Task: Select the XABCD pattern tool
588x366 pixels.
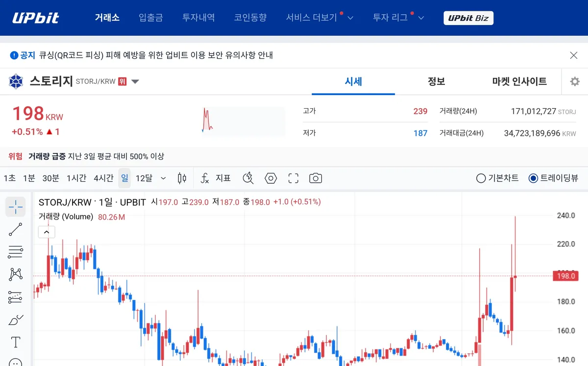Action: click(x=16, y=274)
